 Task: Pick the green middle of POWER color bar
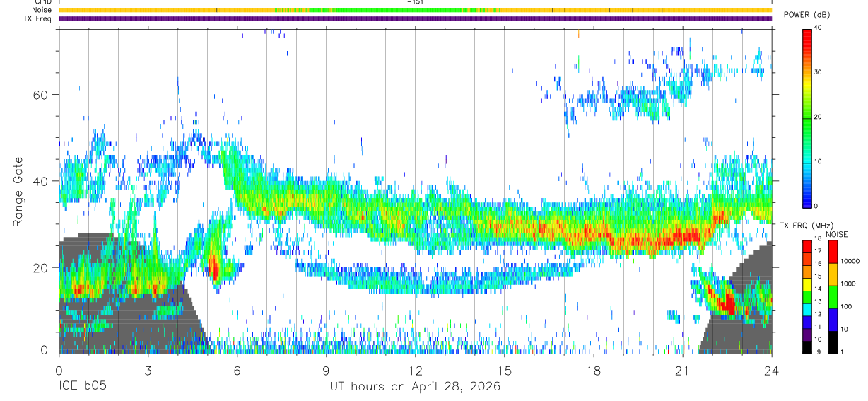(807, 120)
